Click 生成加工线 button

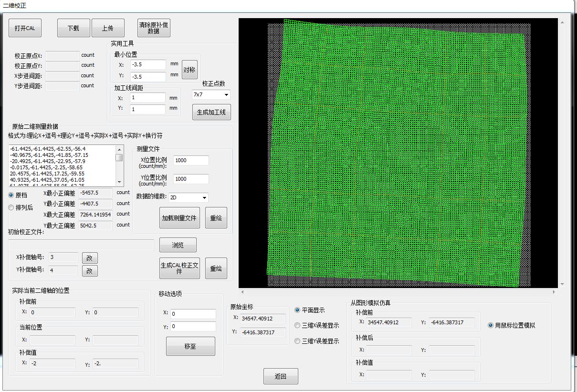coord(211,113)
